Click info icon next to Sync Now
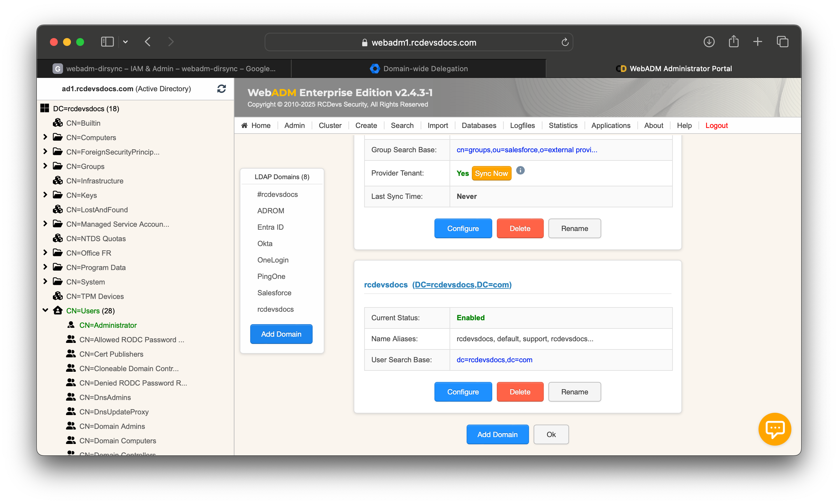838x504 pixels. click(520, 171)
